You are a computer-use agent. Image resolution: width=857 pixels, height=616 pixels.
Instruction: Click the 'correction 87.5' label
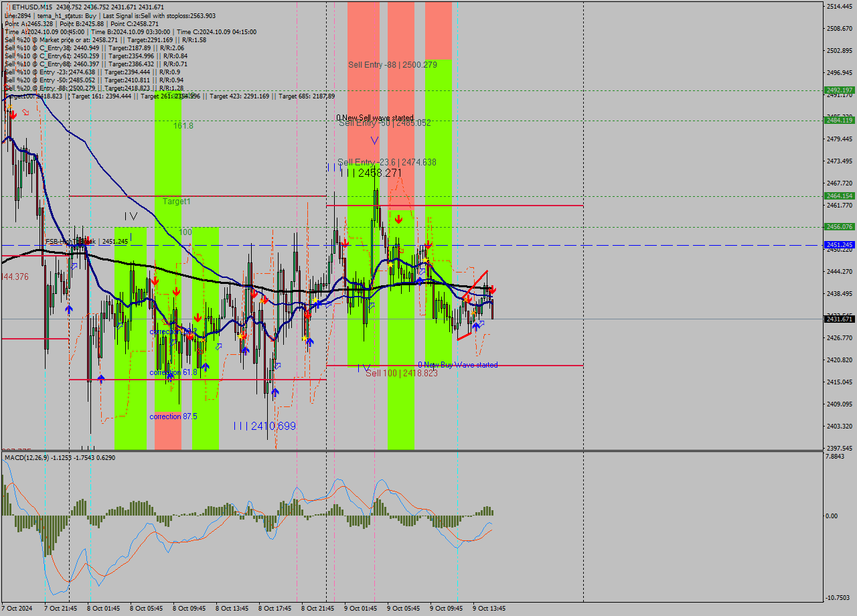[x=173, y=416]
